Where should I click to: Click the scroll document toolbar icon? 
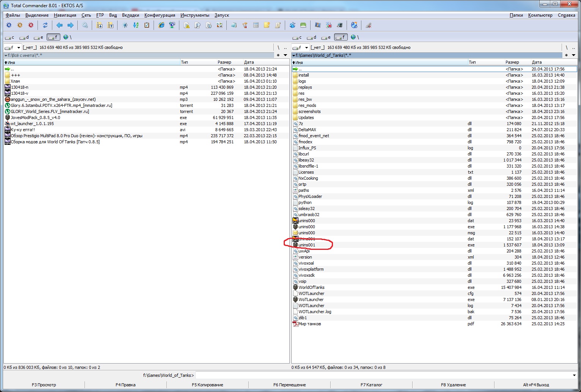pyautogui.click(x=278, y=25)
